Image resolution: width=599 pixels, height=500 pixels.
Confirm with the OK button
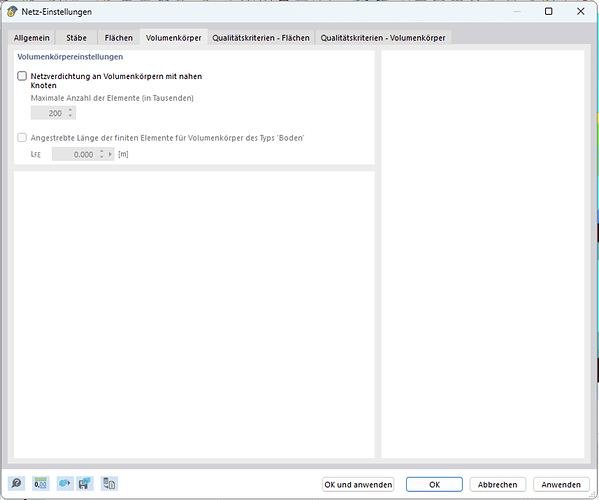tap(434, 484)
